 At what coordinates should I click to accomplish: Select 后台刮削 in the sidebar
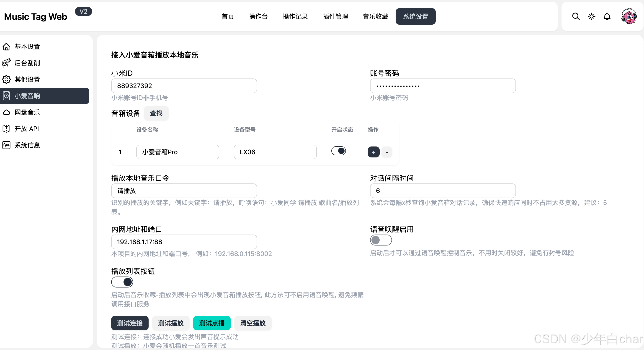click(27, 63)
